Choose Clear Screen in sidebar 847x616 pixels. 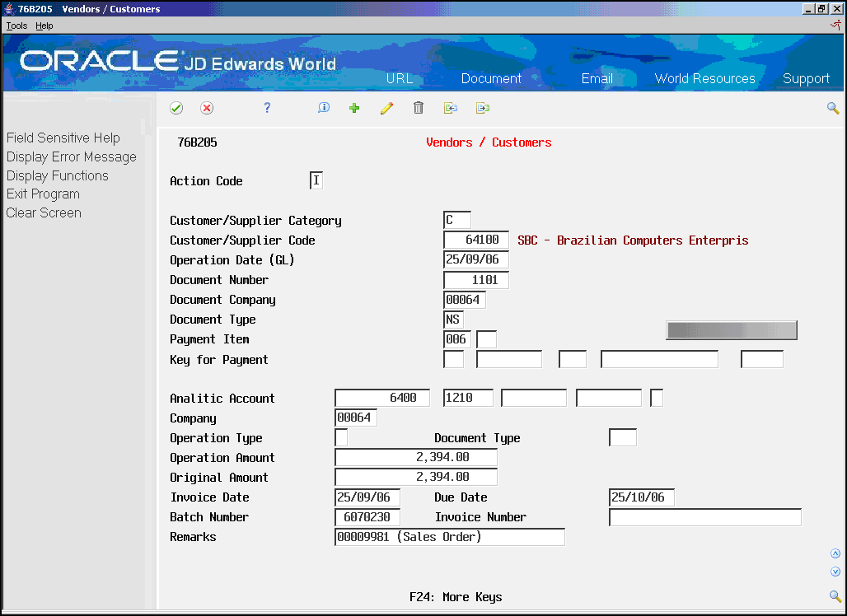44,212
